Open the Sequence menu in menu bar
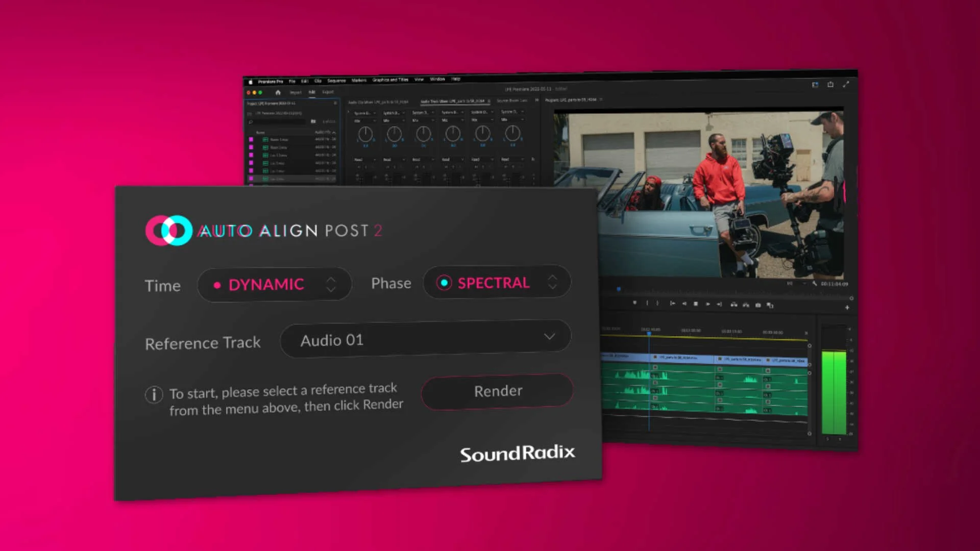The height and width of the screenshot is (551, 980). tap(336, 81)
